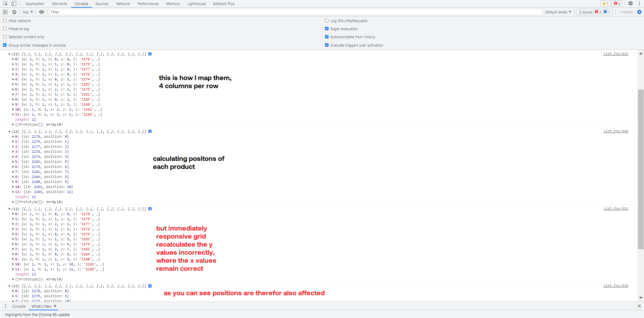
Task: Uncheck Group similar messages in console
Action: point(5,45)
